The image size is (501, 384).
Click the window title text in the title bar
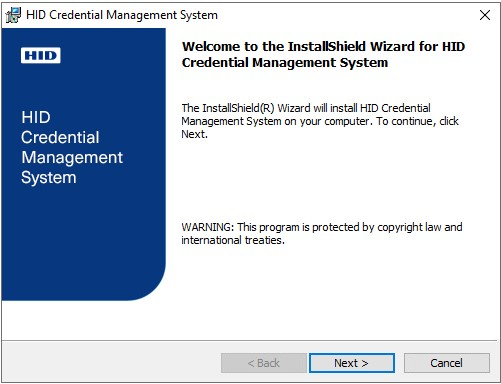click(x=122, y=15)
